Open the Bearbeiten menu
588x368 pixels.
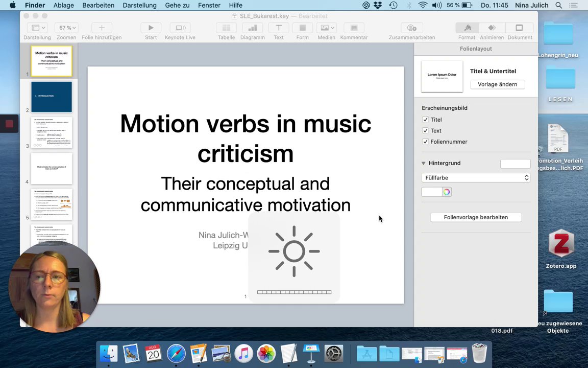tap(99, 5)
